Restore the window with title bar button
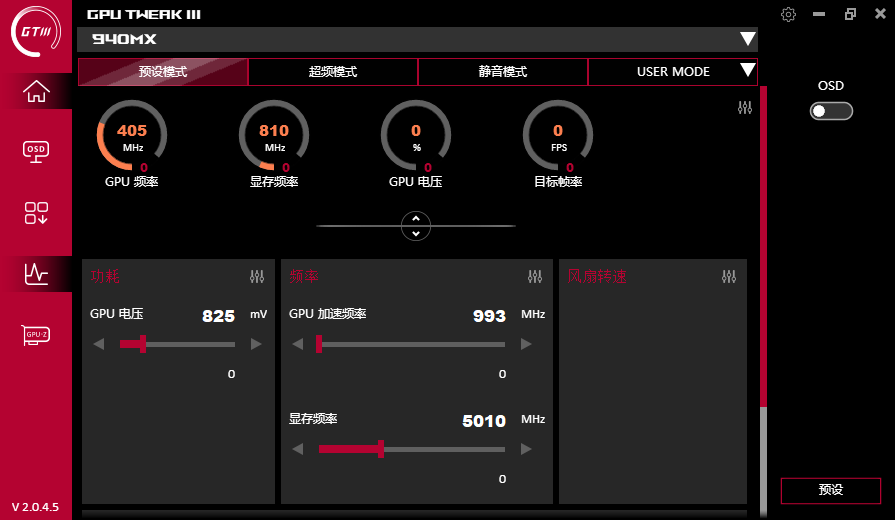Viewport: 895px width, 520px height. pyautogui.click(x=850, y=14)
